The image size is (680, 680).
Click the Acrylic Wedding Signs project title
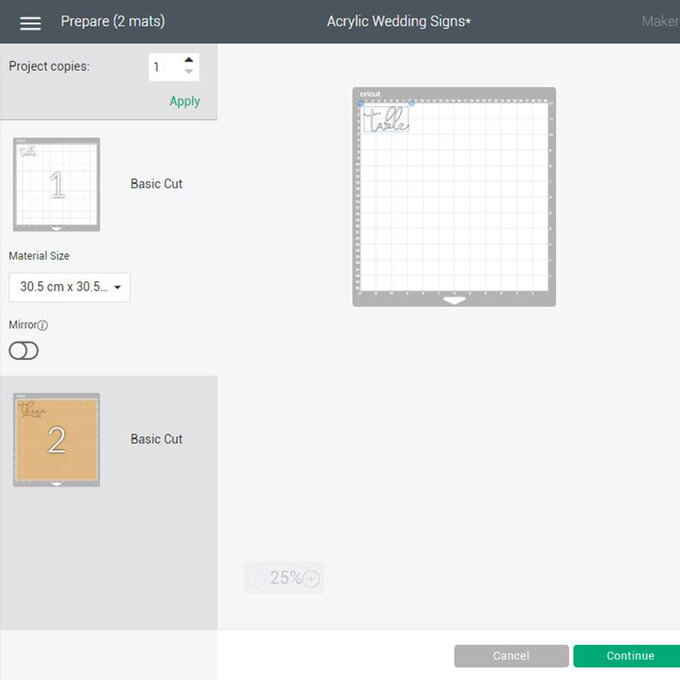(398, 21)
